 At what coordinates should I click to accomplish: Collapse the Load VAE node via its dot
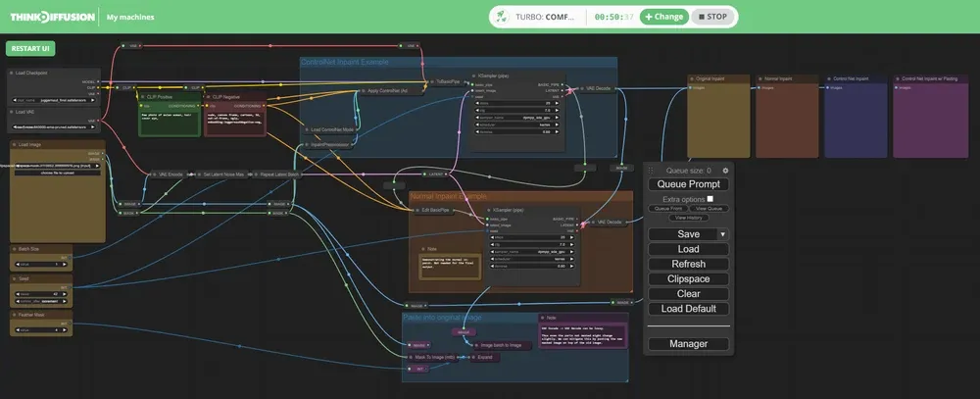tap(12, 112)
